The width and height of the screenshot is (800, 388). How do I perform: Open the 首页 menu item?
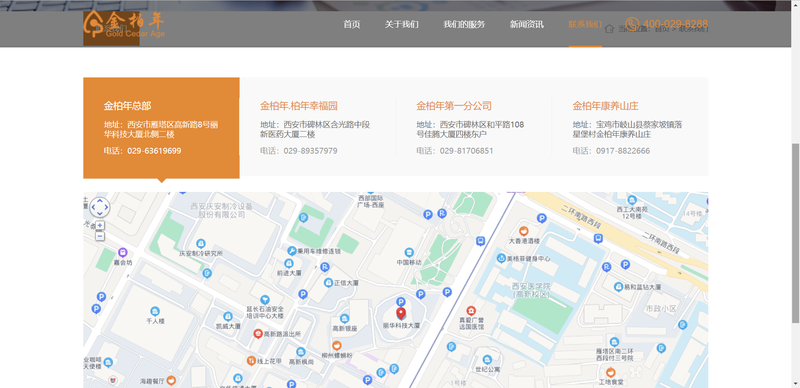[x=352, y=25]
